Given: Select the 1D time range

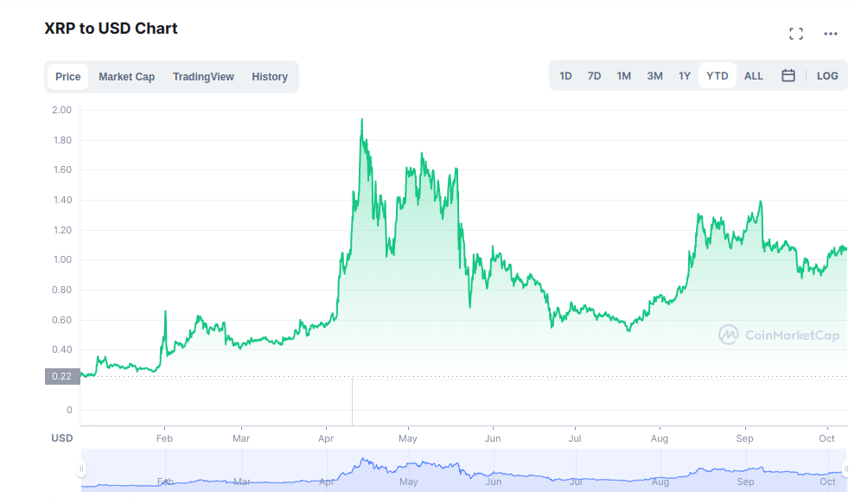Looking at the screenshot, I should 565,75.
